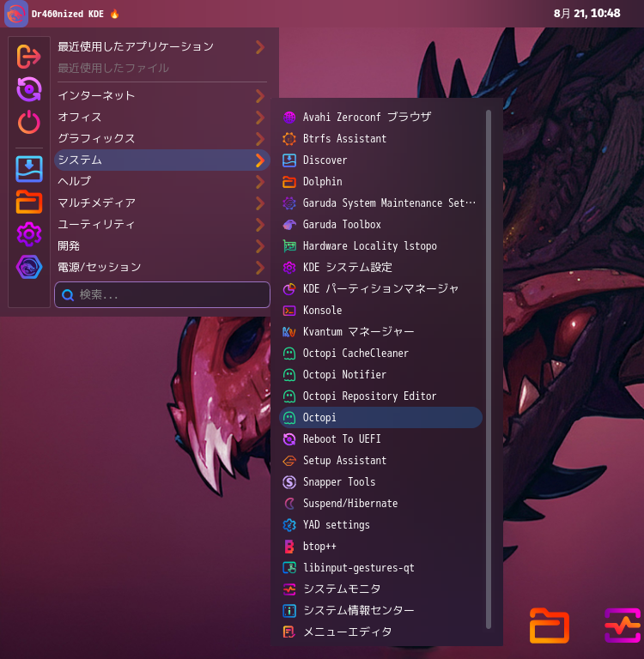Click the submenu vertical scrollbar

tap(489, 370)
